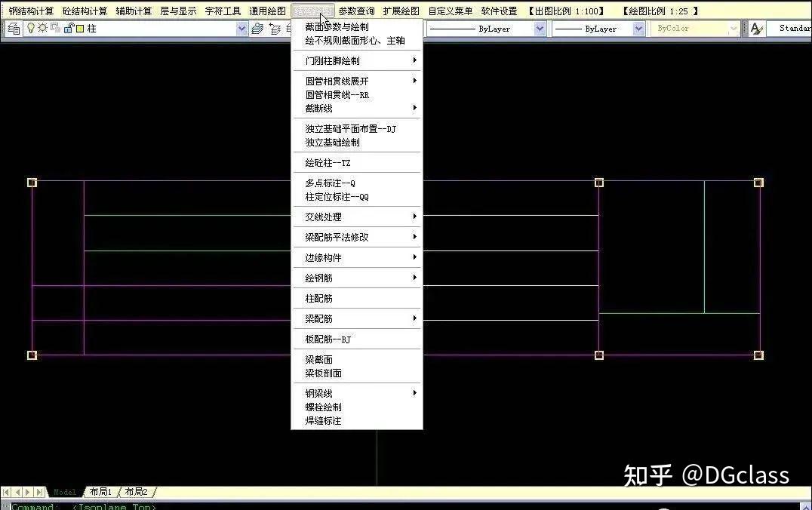The height and width of the screenshot is (510, 812).
Task: Open the 辅助计算 menu
Action: pos(134,11)
